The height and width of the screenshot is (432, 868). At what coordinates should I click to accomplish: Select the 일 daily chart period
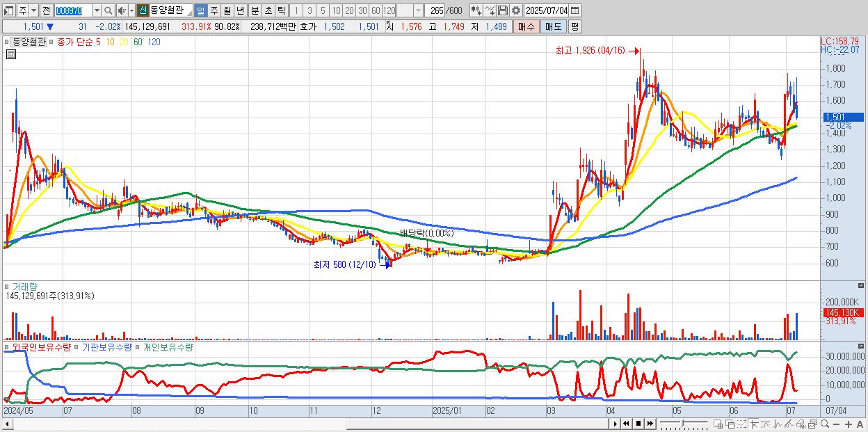(x=200, y=11)
